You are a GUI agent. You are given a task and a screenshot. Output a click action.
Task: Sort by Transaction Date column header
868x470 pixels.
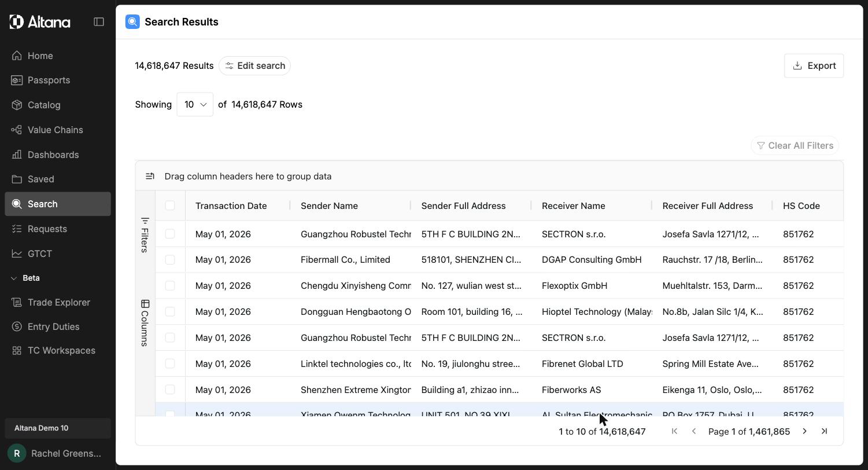pos(231,206)
